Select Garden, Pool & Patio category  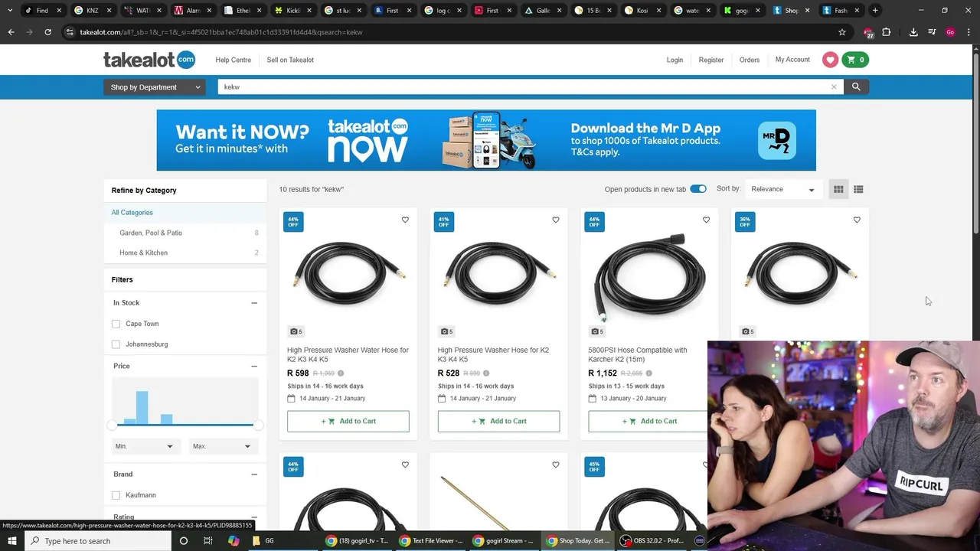coord(151,233)
